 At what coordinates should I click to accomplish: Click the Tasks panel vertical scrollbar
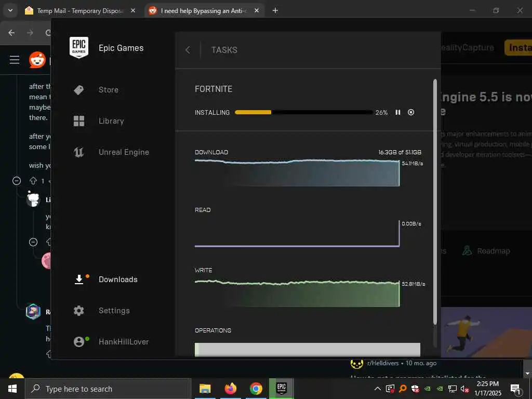[x=435, y=202]
